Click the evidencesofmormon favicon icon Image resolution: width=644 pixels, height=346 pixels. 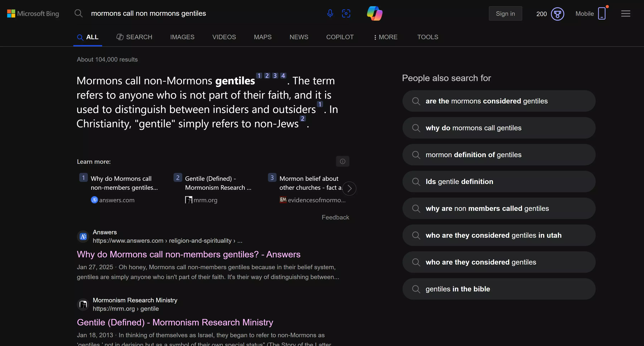click(x=283, y=200)
